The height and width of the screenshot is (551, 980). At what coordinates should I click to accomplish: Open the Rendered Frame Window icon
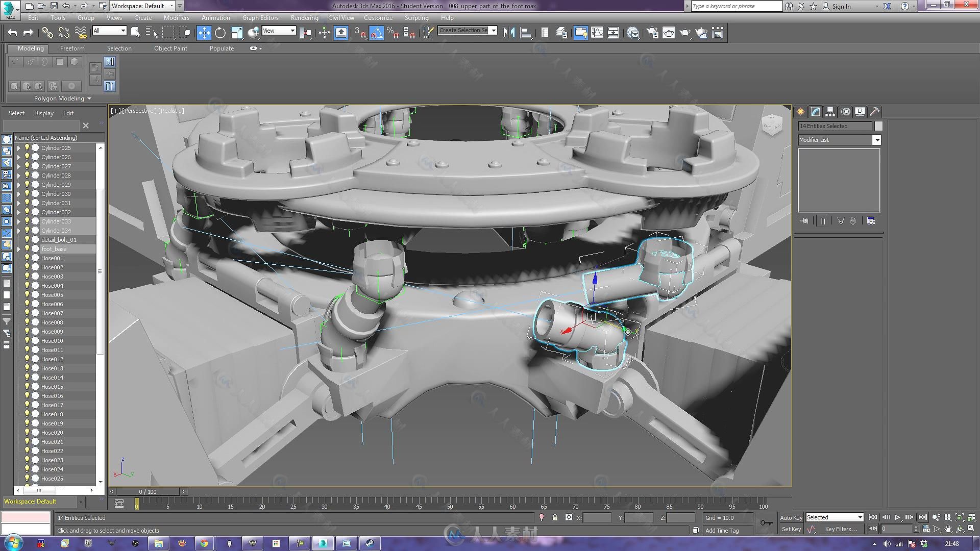pos(669,33)
